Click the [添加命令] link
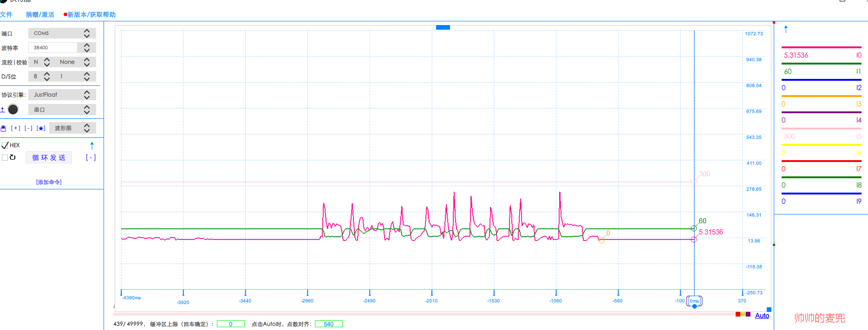 [x=49, y=182]
